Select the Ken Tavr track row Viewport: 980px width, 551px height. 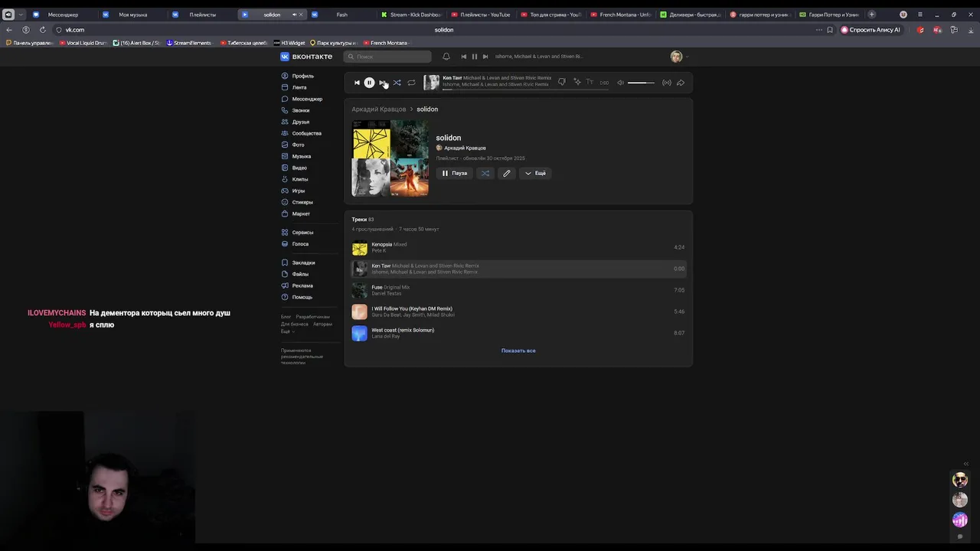[518, 269]
